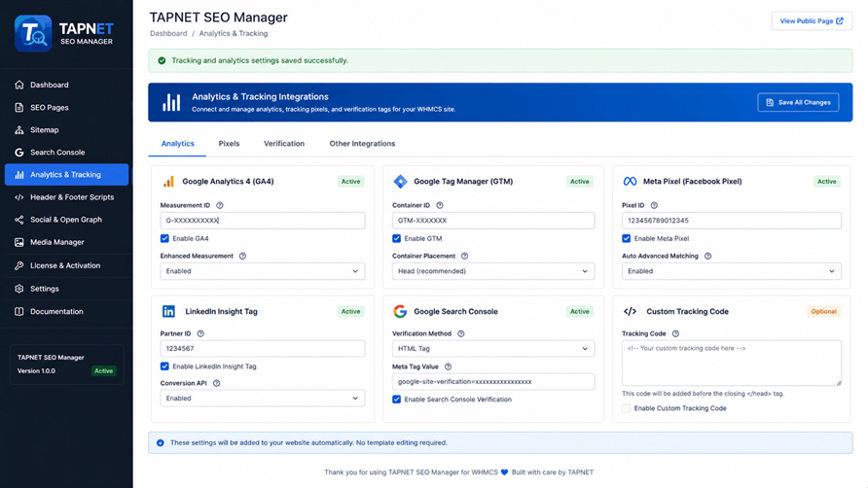The width and height of the screenshot is (868, 488).
Task: Expand the Verification Method dropdown
Action: [493, 349]
